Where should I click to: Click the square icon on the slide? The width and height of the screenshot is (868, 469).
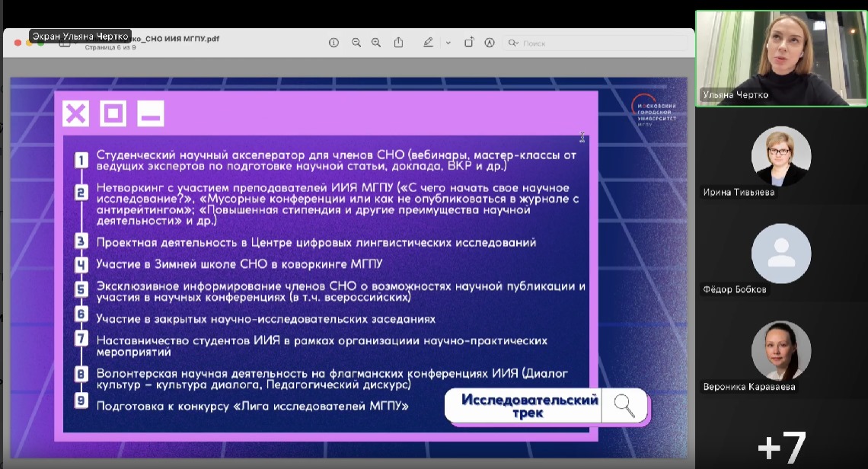coord(113,114)
